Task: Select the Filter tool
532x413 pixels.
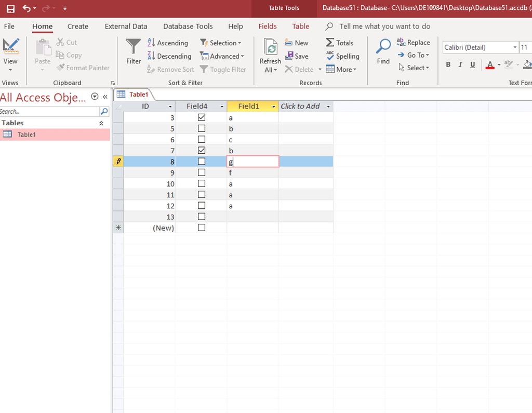Action: point(133,50)
